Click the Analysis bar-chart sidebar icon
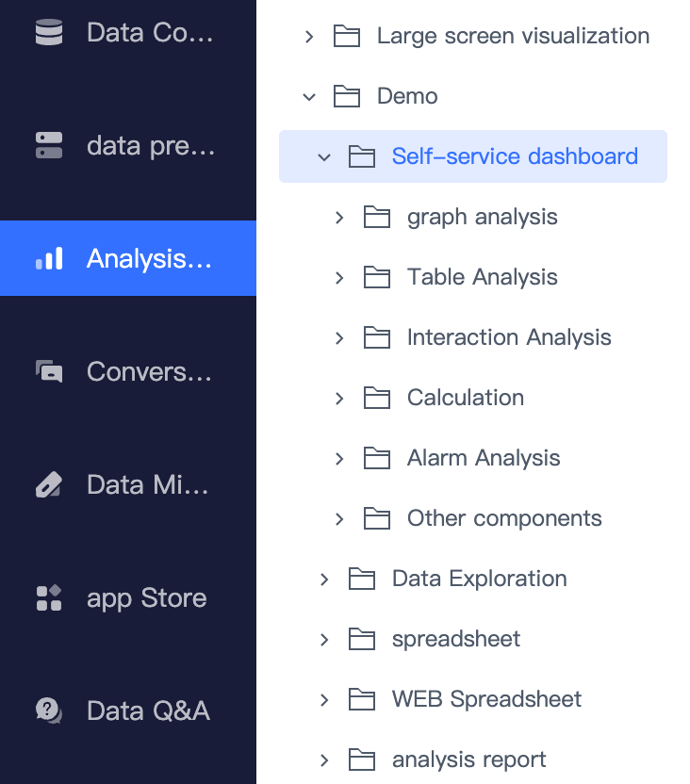The image size is (690, 784). point(48,257)
